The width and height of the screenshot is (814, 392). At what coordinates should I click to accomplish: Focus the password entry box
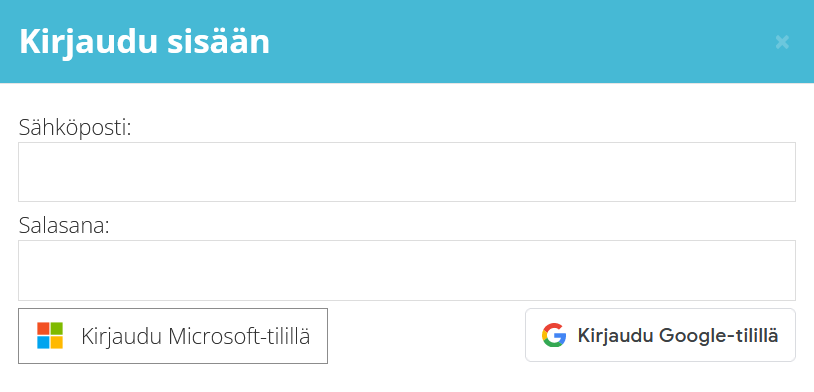point(406,270)
